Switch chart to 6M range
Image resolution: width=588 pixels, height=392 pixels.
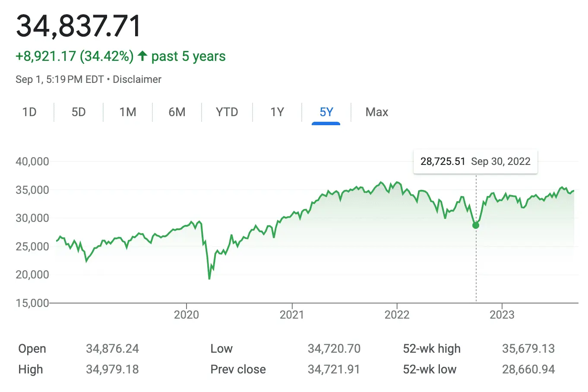tap(177, 112)
